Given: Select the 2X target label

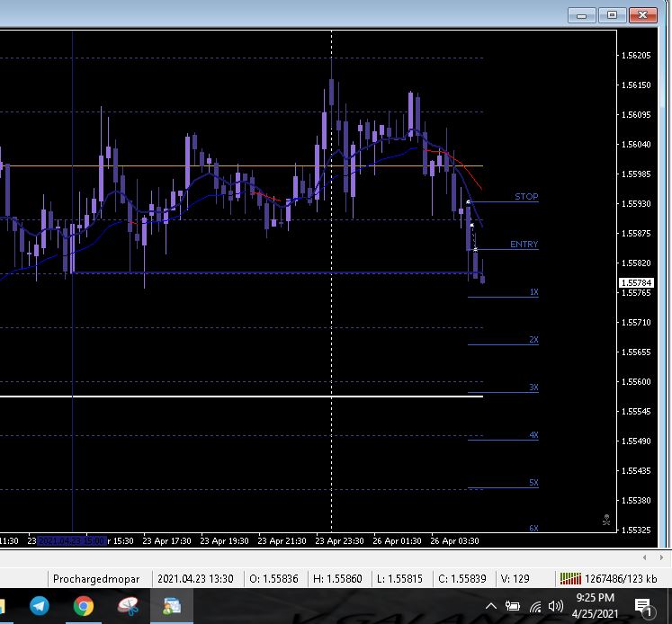Looking at the screenshot, I should (533, 339).
